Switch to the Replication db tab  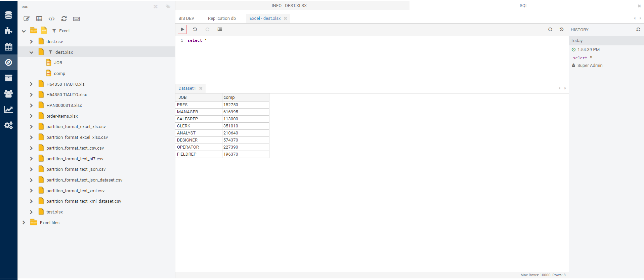coord(222,18)
